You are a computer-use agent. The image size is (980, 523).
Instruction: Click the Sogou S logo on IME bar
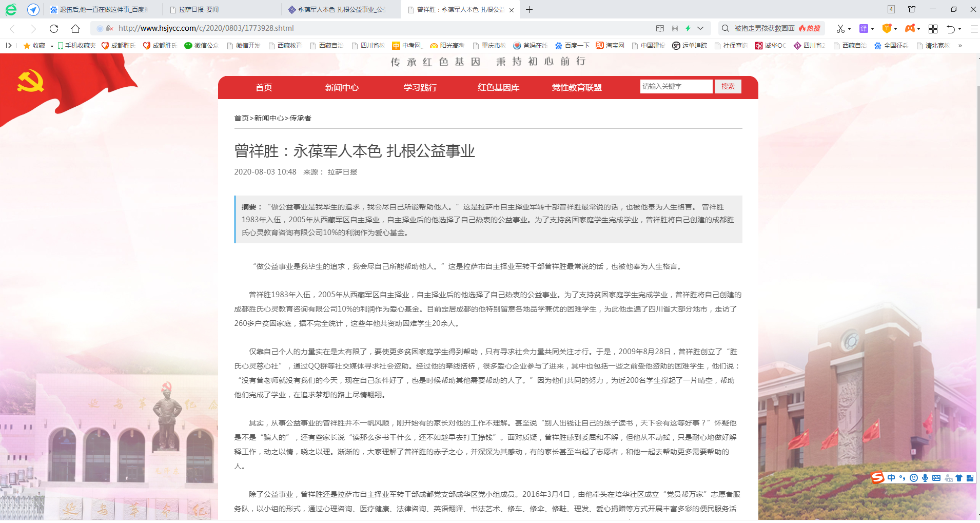[x=877, y=478]
